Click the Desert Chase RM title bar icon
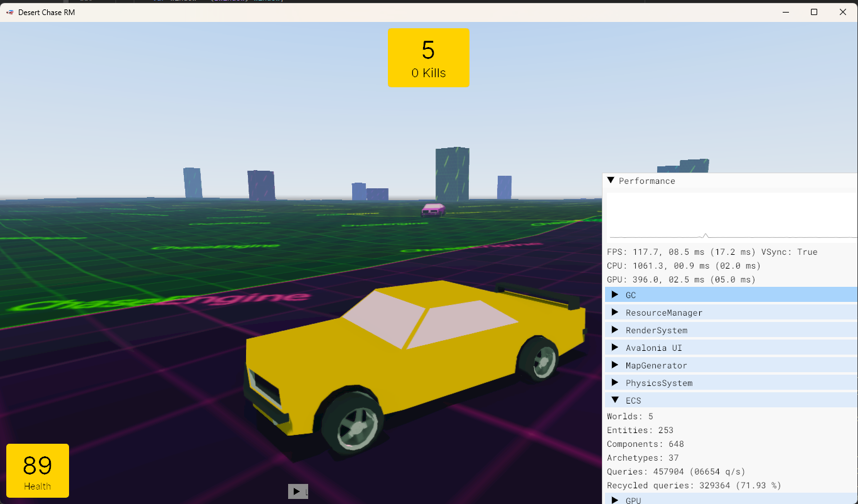 coord(9,12)
